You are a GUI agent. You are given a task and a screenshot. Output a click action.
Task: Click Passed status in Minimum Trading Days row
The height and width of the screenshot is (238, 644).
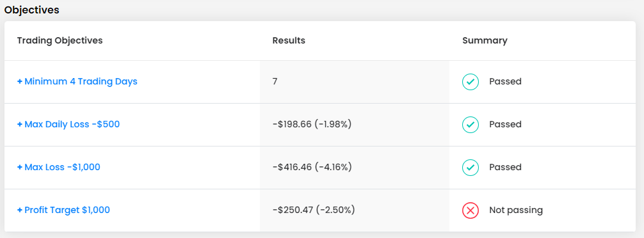(505, 82)
